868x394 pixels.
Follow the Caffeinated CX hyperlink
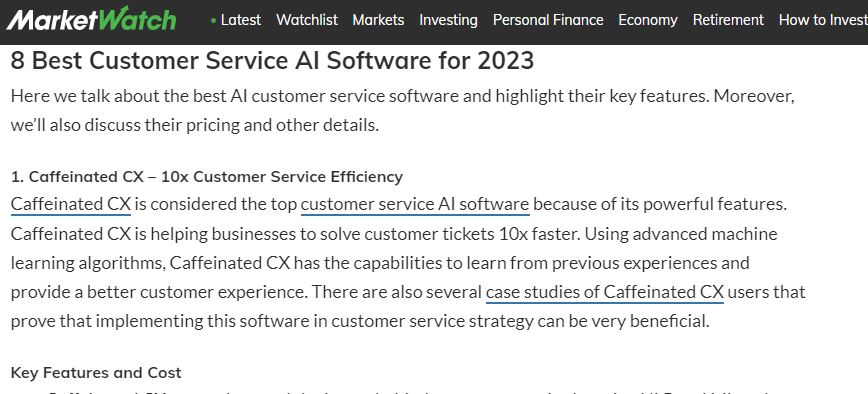tap(71, 204)
